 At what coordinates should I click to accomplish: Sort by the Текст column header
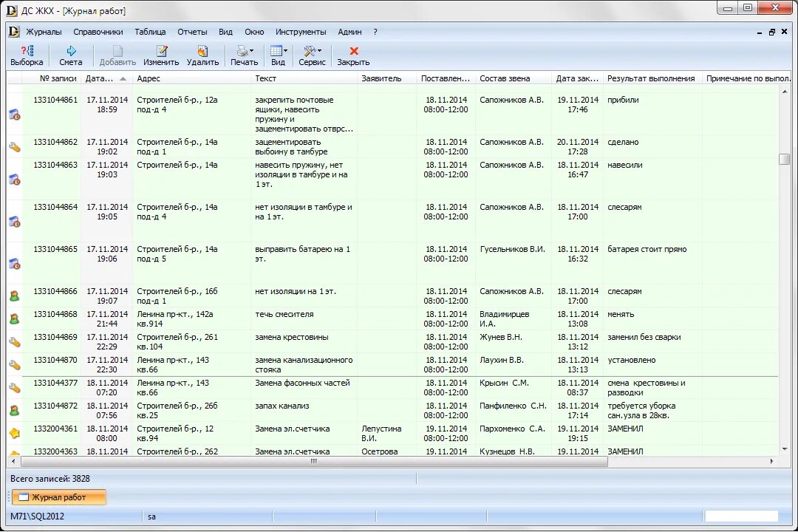pyautogui.click(x=304, y=78)
